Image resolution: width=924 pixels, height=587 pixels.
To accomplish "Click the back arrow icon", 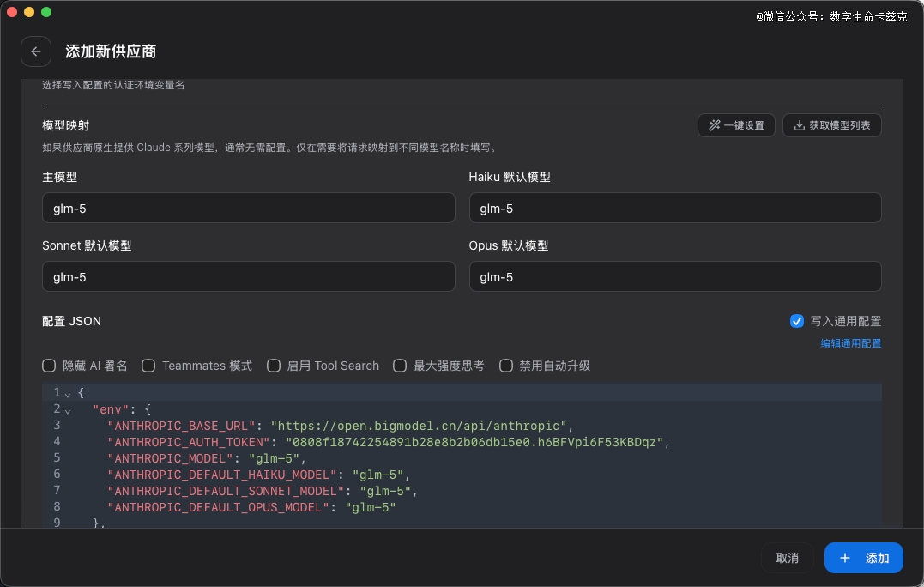I will coord(35,51).
